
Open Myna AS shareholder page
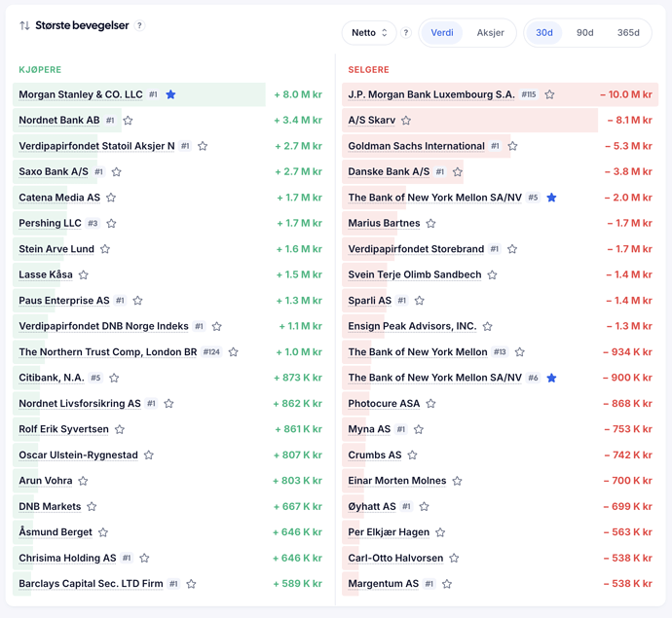pos(369,429)
